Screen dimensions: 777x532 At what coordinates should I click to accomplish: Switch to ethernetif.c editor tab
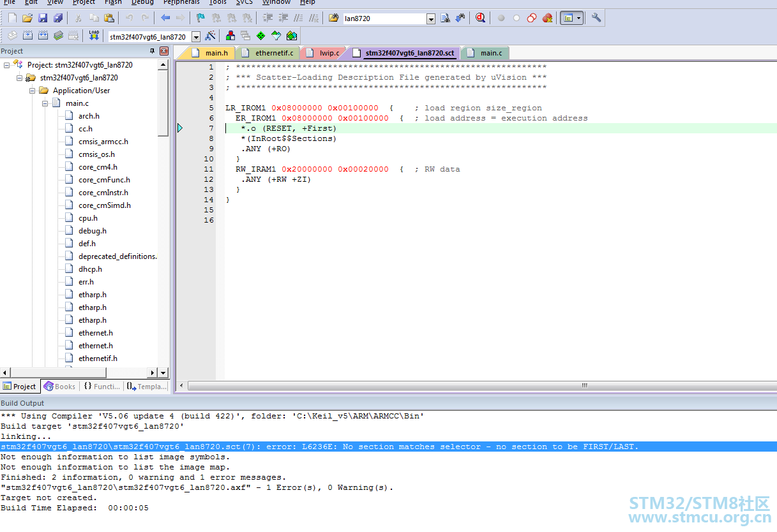268,53
